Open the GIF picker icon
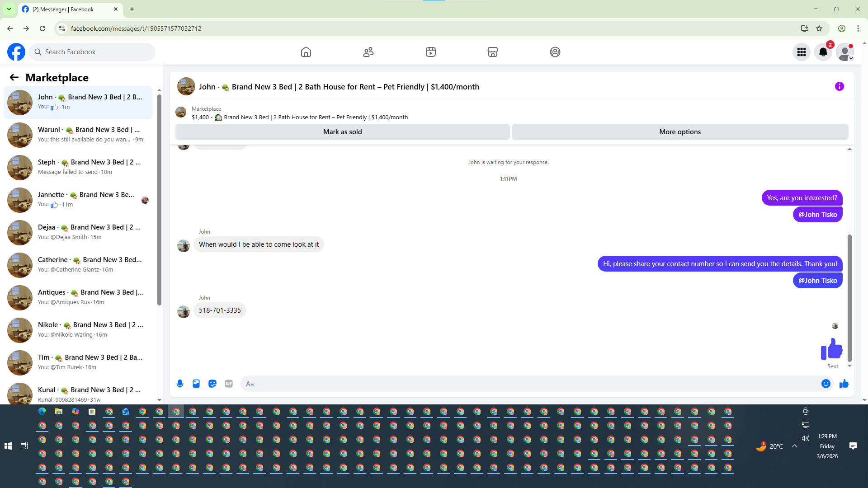The height and width of the screenshot is (488, 868). (229, 384)
